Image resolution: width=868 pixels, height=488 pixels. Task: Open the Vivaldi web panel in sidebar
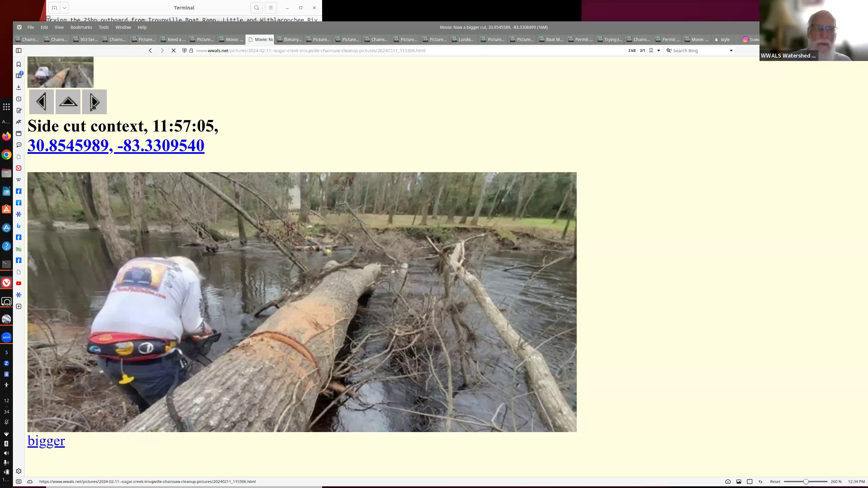[19, 168]
